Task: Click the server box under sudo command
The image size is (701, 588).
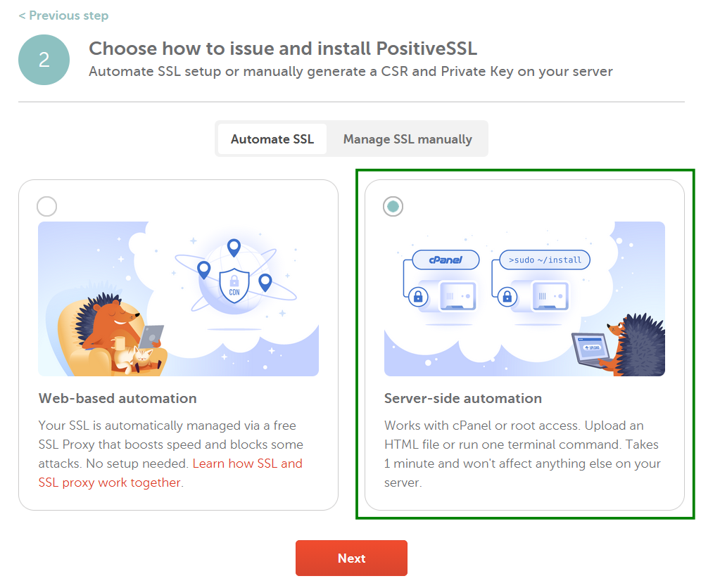Action: pyautogui.click(x=549, y=296)
